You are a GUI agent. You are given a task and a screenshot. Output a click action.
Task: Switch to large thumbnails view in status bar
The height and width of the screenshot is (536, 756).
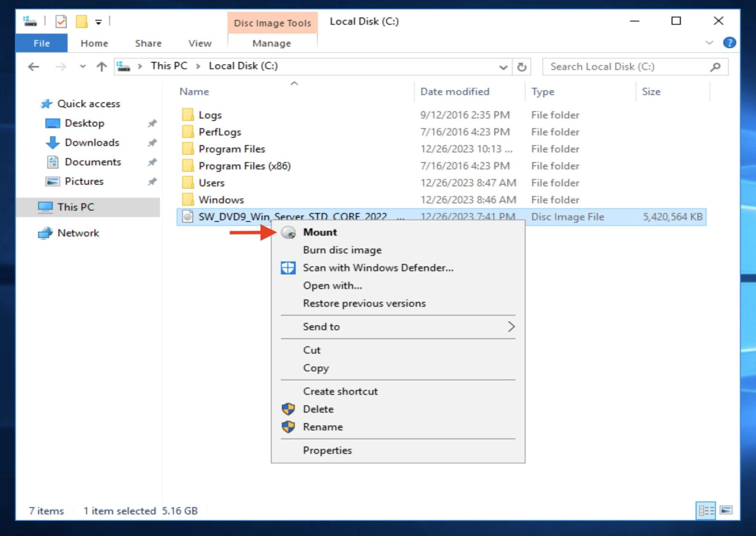coord(726,511)
